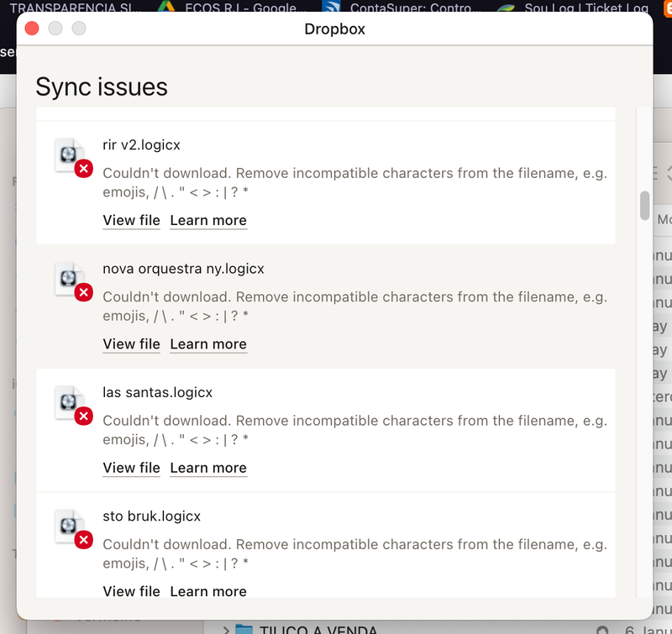
Task: Learn more about nova orquestra ny.logicx issue
Action: (208, 344)
